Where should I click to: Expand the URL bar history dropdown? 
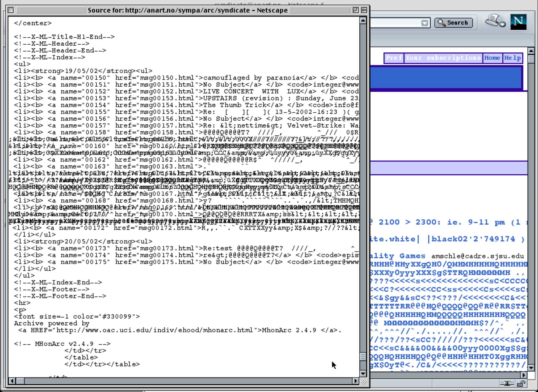tap(424, 23)
